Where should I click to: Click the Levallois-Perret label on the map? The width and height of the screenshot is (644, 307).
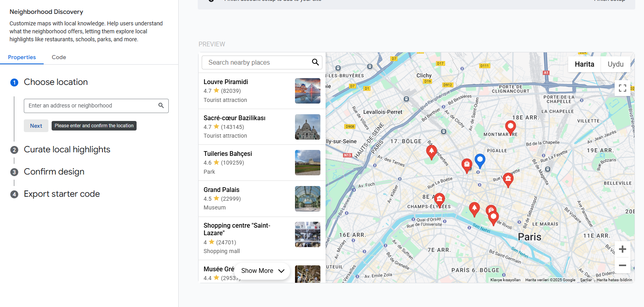pos(383,112)
